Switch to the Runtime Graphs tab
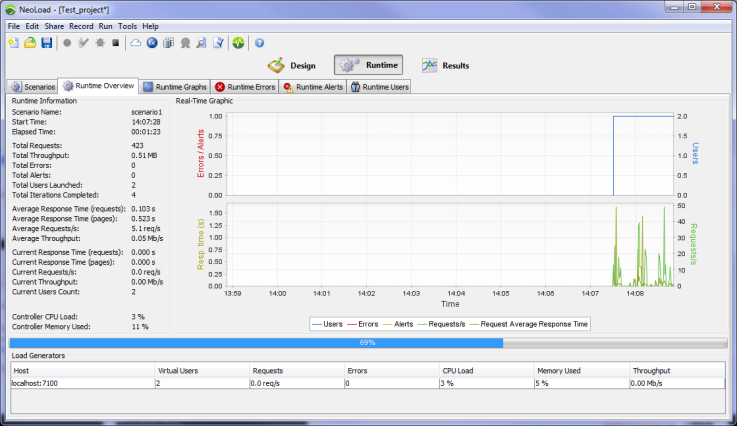The width and height of the screenshot is (737, 426). click(x=174, y=87)
